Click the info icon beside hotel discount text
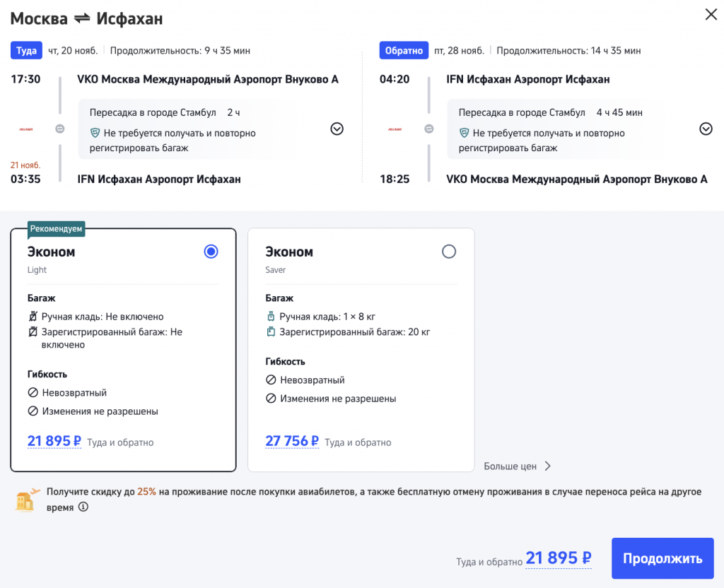 [x=83, y=507]
